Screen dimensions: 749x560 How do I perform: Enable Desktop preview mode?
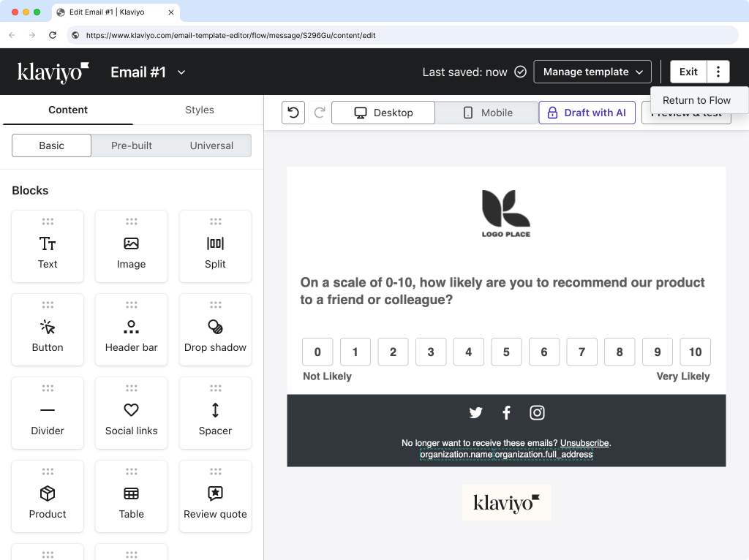tap(383, 113)
